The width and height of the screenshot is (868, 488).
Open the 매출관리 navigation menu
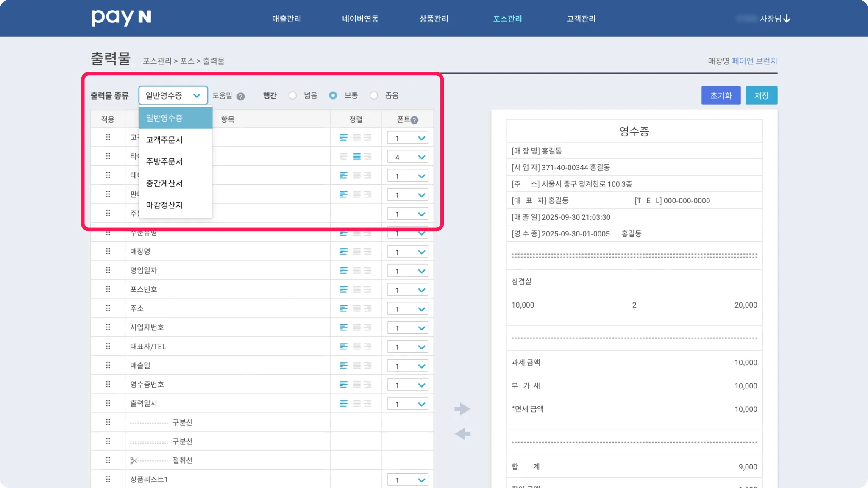click(x=287, y=19)
